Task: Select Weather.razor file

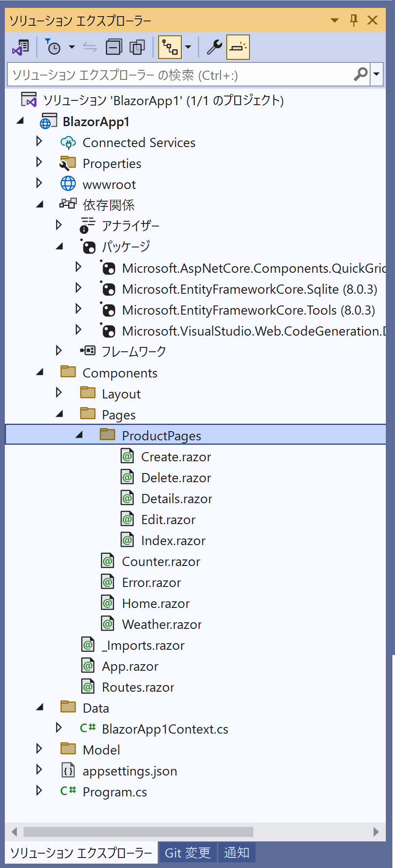Action: coord(162,624)
